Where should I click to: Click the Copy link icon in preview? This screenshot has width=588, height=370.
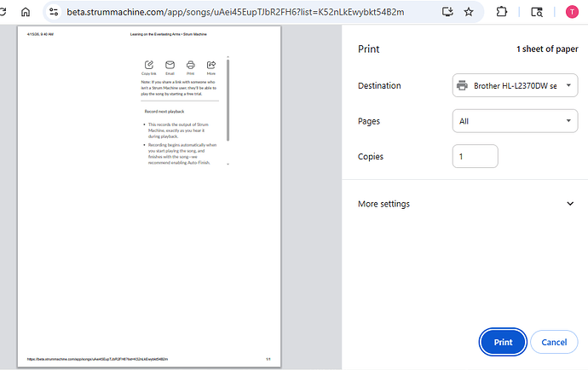click(149, 67)
